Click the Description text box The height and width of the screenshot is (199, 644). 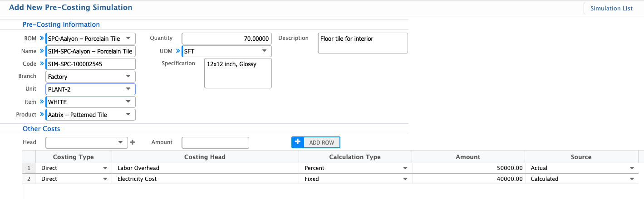click(363, 43)
